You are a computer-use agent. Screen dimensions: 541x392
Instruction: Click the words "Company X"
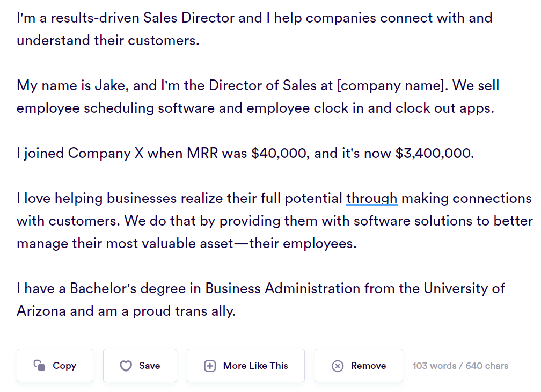[x=99, y=153]
